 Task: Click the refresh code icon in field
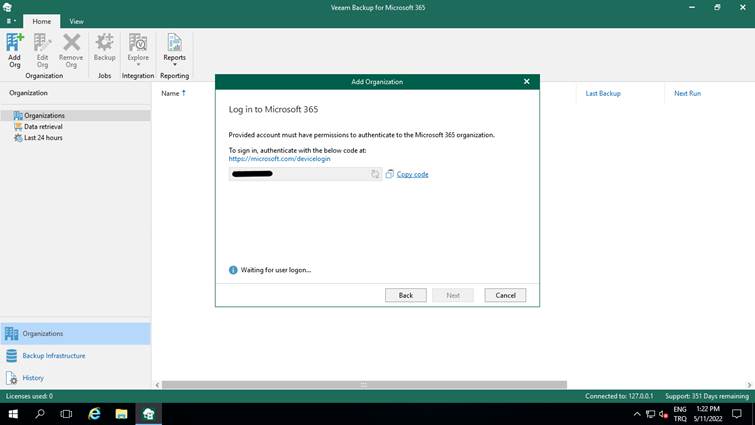point(375,174)
